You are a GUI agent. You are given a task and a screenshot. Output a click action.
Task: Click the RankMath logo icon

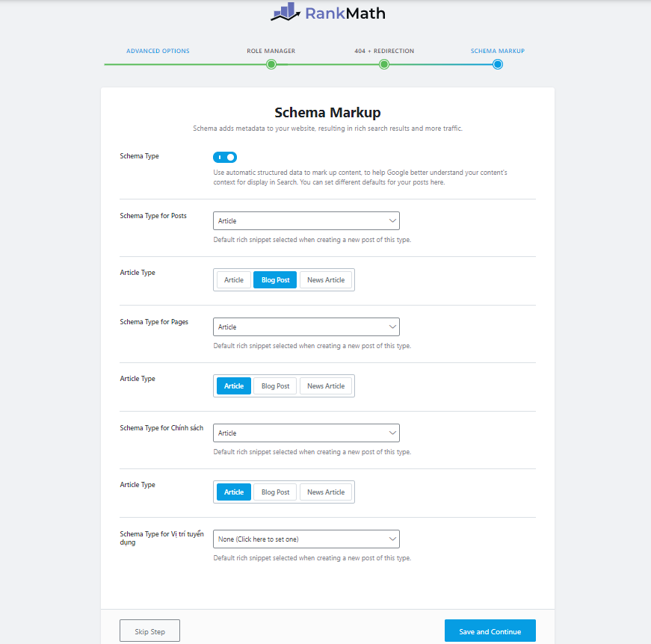283,11
